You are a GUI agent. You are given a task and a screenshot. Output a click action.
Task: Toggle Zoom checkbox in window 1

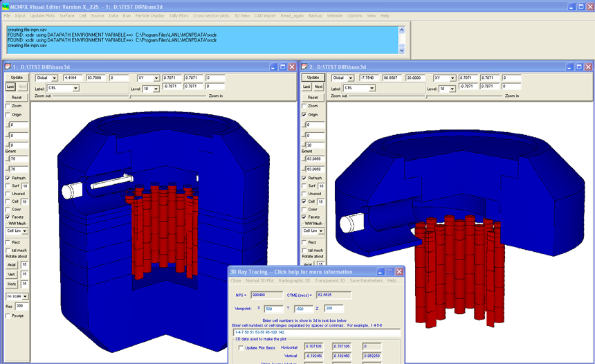pos(8,106)
